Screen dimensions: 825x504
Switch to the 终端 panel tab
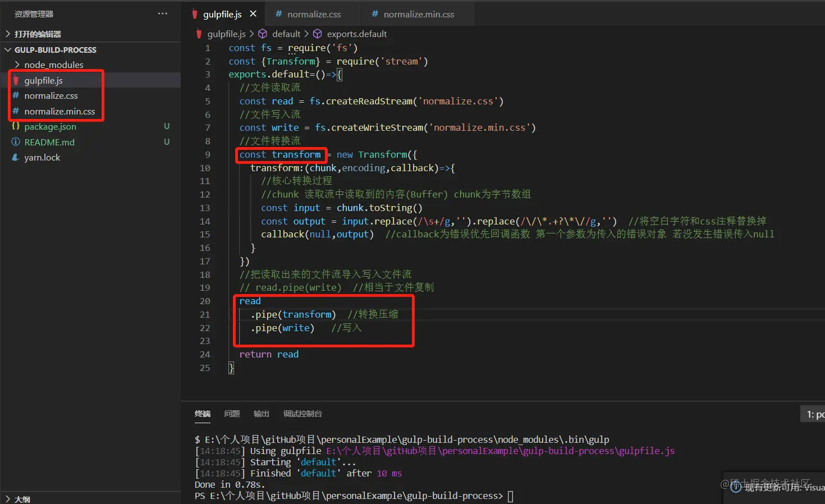click(203, 414)
